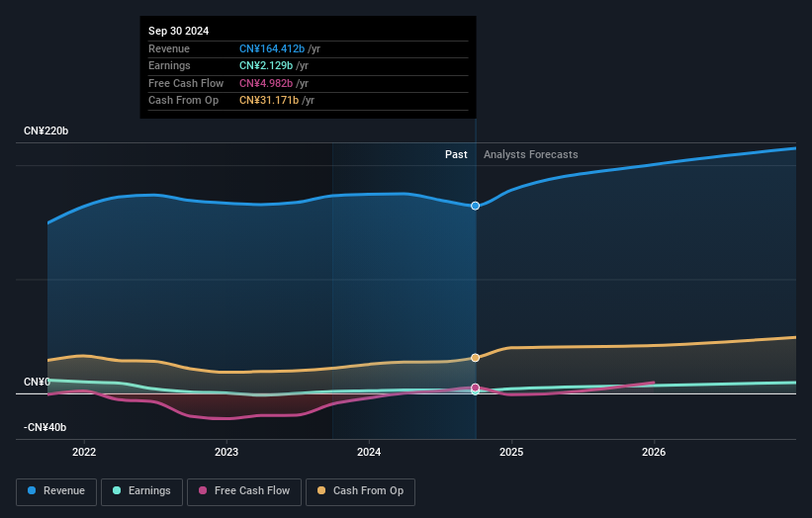812x518 pixels.
Task: Select the Free Cash Flow data point marker
Action: [x=475, y=388]
